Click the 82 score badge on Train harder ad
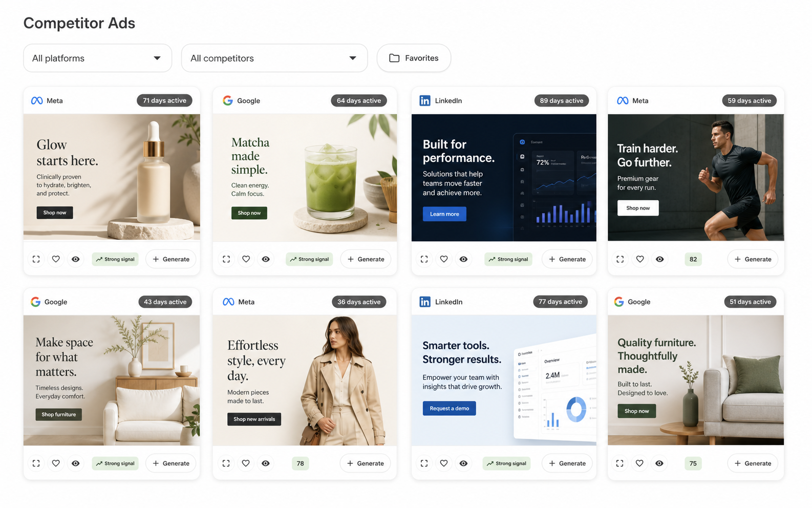812x508 pixels. (x=693, y=259)
